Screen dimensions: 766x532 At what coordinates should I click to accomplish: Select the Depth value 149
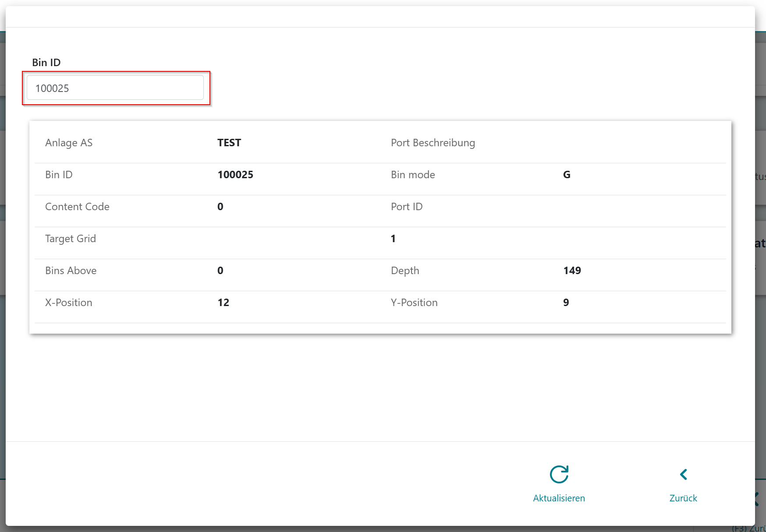pyautogui.click(x=572, y=271)
